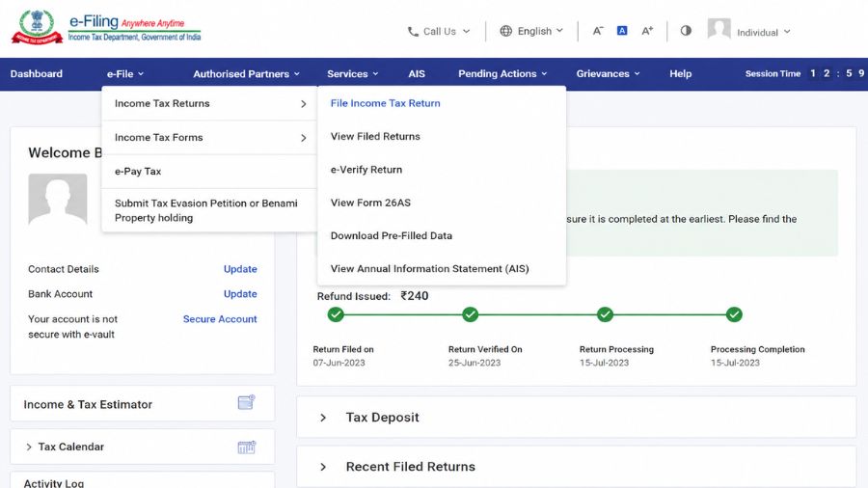Viewport: 868px width, 488px height.
Task: Expand Income Tax Forms submenu arrow
Action: pyautogui.click(x=304, y=138)
